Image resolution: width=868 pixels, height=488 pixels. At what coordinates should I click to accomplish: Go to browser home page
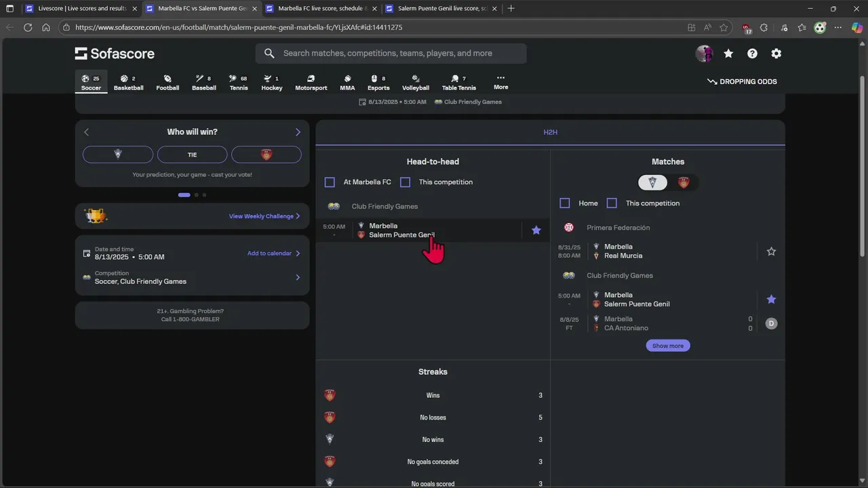(46, 28)
